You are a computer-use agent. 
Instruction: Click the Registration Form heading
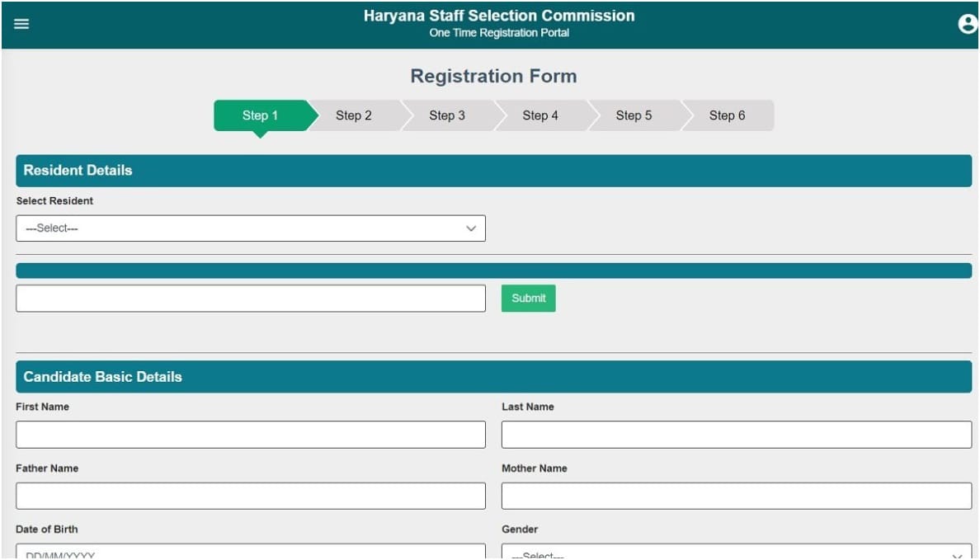click(x=494, y=76)
